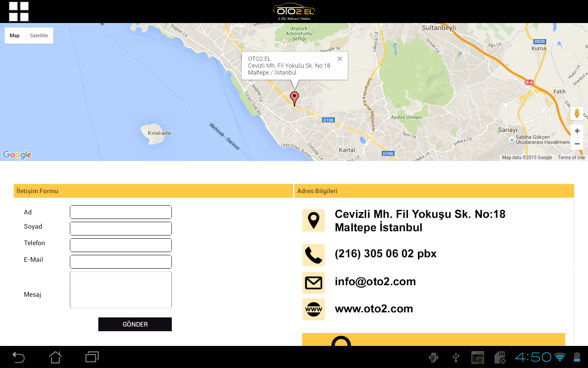The height and width of the screenshot is (368, 588).
Task: Open the www.oto2.com website link
Action: (374, 309)
